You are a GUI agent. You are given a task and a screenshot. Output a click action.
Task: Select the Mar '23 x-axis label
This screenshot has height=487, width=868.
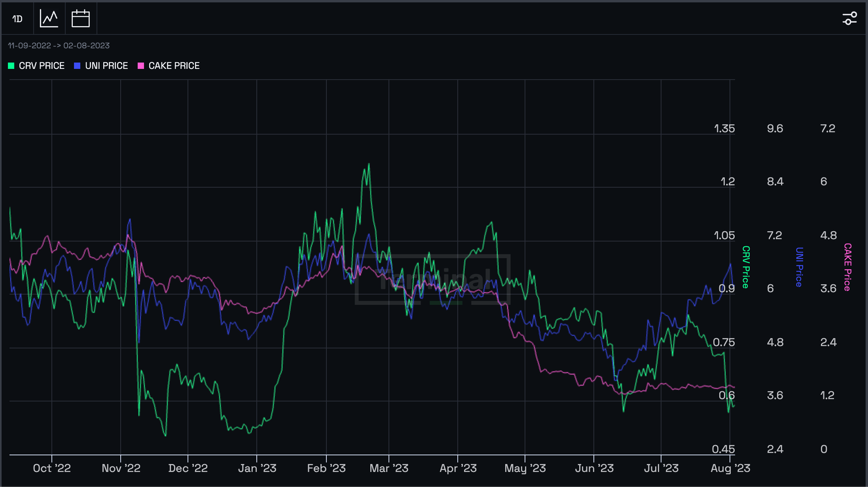[389, 468]
